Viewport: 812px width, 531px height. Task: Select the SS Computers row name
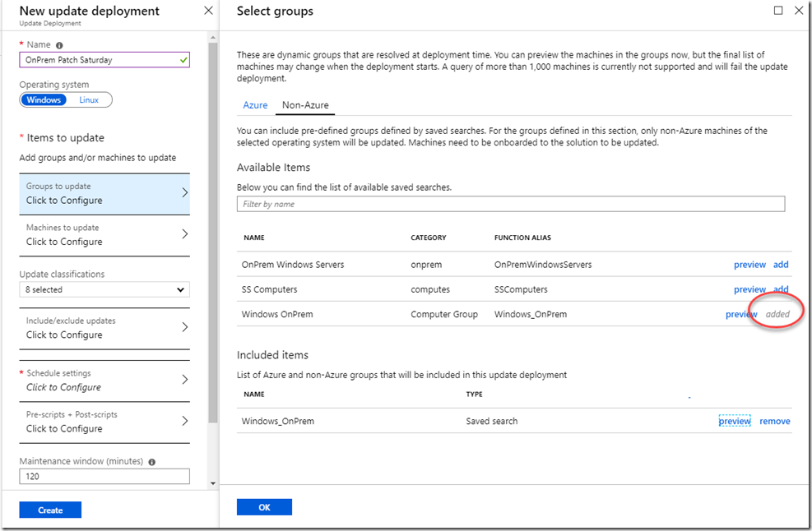tap(269, 289)
